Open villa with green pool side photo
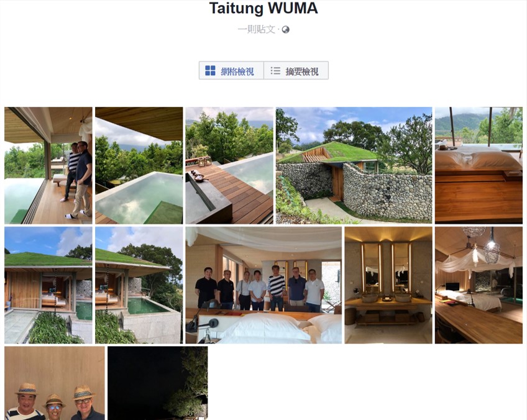Image resolution: width=527 pixels, height=420 pixels. pyautogui.click(x=139, y=285)
